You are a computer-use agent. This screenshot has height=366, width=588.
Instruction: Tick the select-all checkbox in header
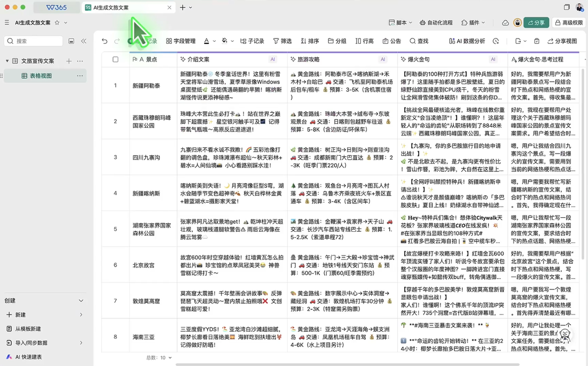point(115,59)
